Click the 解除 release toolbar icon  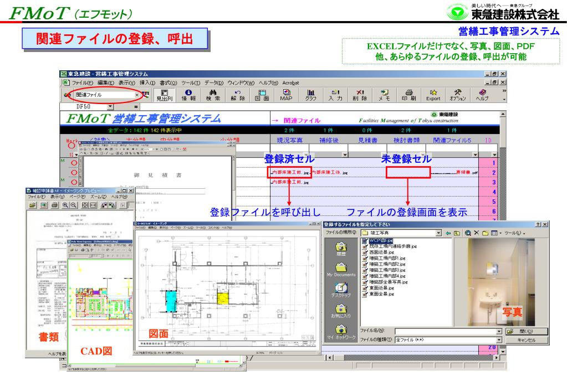coord(238,95)
